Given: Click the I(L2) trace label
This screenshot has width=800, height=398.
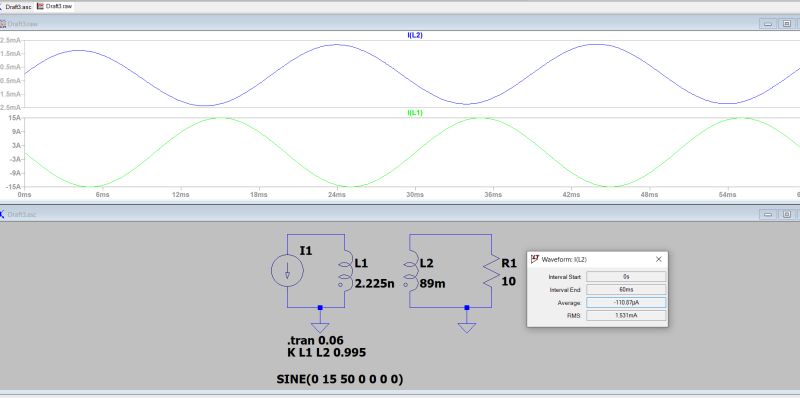Looking at the screenshot, I should (415, 35).
